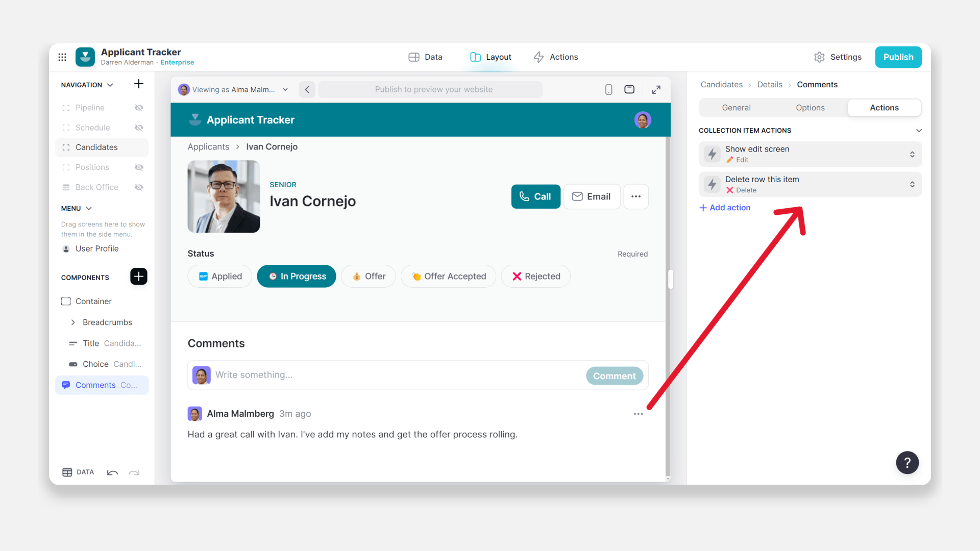Viewport: 980px width, 551px height.
Task: Click the Publish button
Action: [898, 57]
